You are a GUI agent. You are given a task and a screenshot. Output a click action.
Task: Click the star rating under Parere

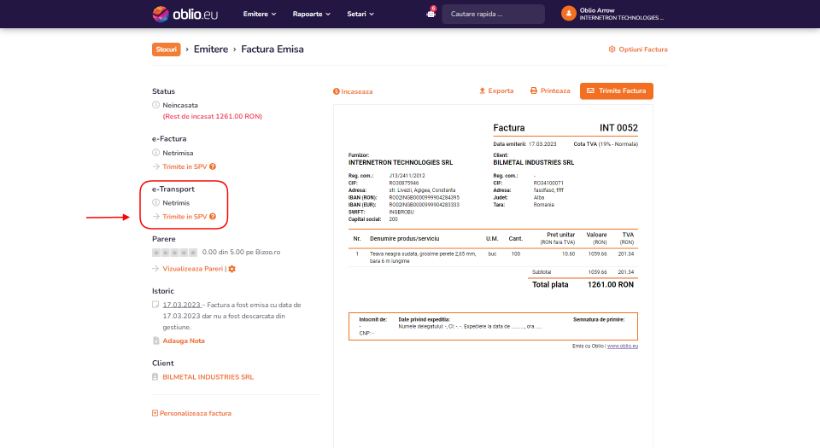[175, 252]
